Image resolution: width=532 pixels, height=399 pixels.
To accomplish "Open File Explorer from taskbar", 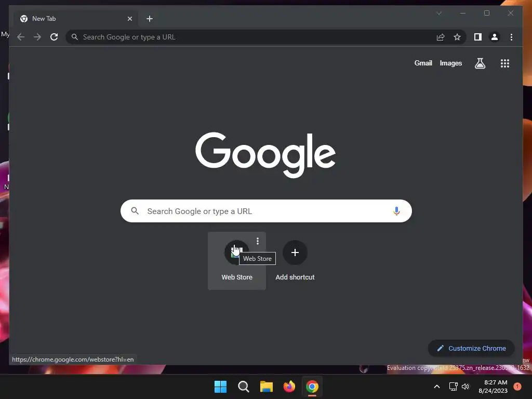I will pos(267,387).
